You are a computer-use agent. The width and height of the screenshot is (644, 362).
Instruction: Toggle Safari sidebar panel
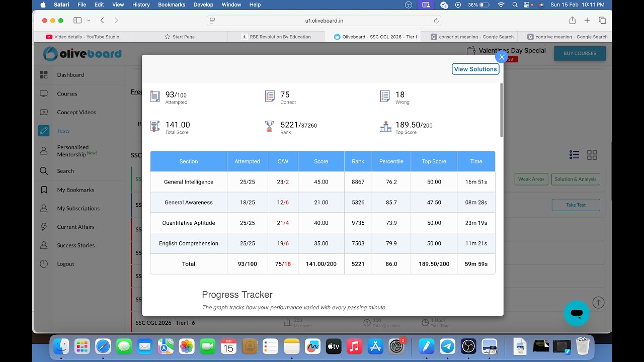point(77,20)
